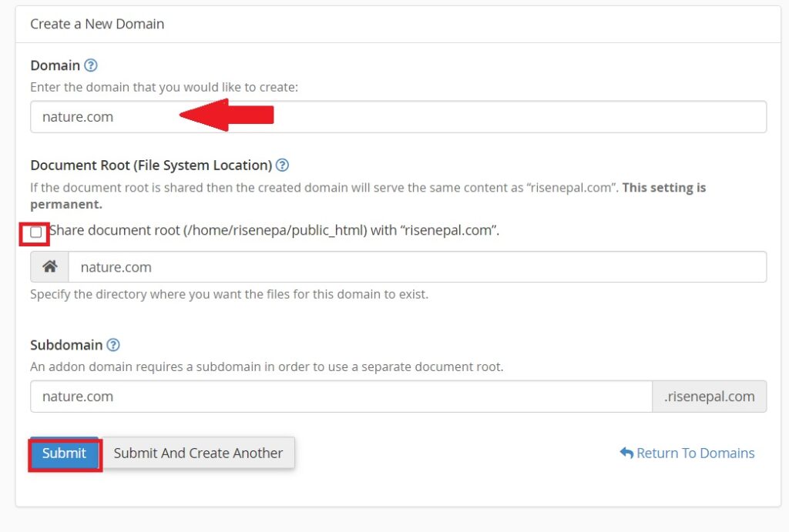Click the 'This setting is permanent.' text
This screenshot has width=789, height=532.
(x=368, y=196)
